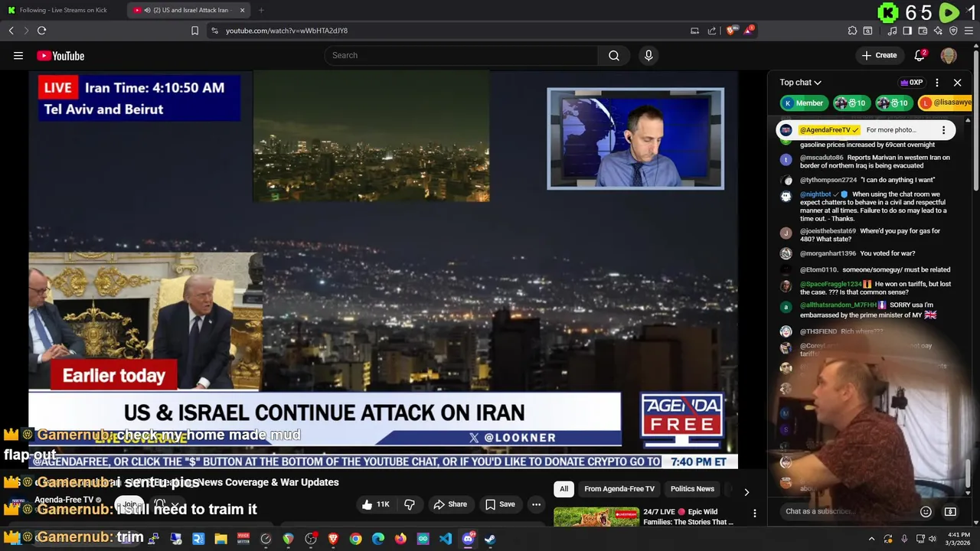Open the Brave Rewards triangle icon

(750, 31)
